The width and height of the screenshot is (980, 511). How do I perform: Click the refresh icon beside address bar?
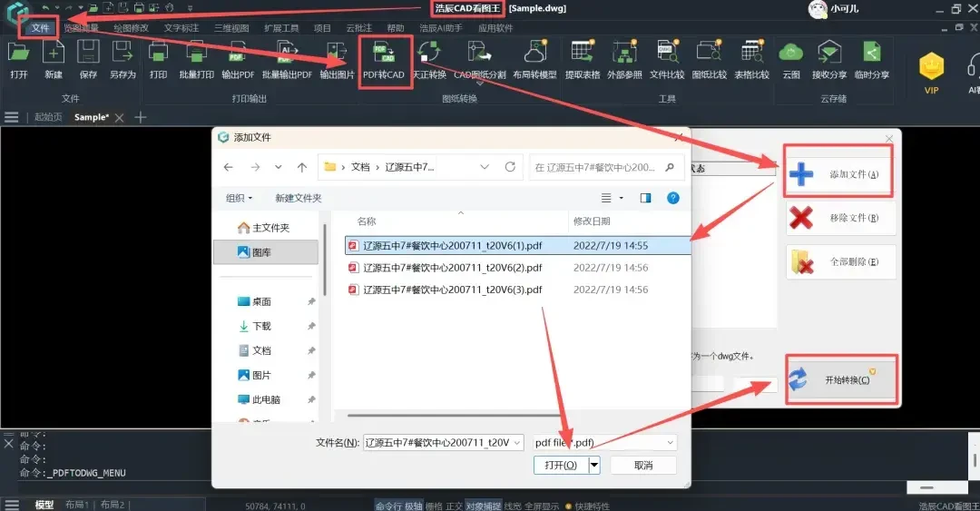510,167
